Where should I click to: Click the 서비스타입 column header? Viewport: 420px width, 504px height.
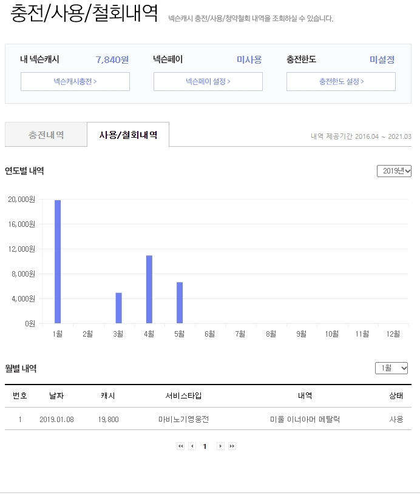click(x=184, y=395)
